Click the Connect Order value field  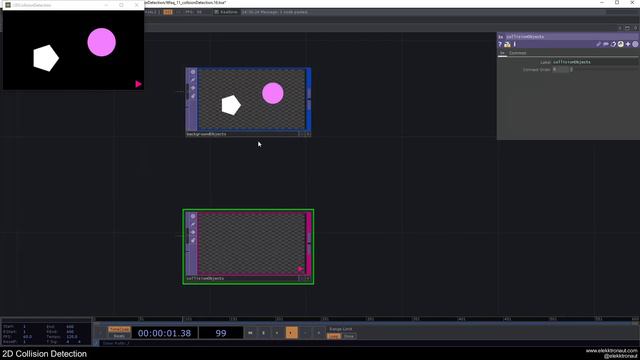pyautogui.click(x=560, y=69)
